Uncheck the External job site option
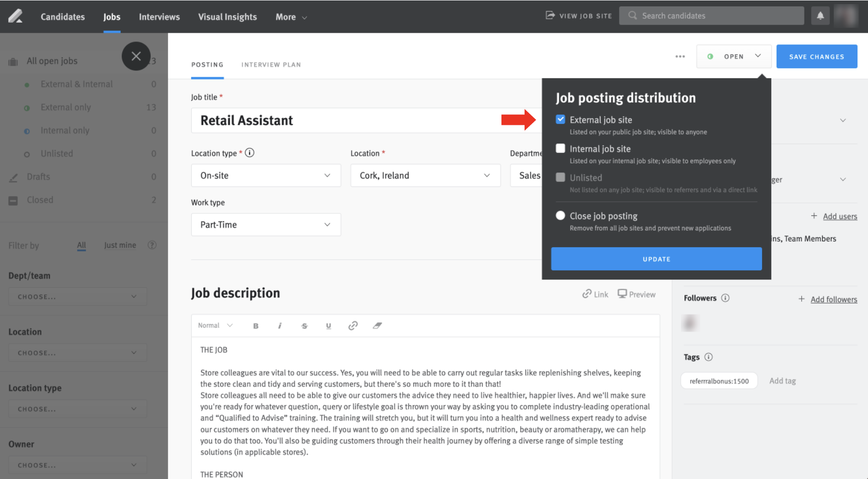868x479 pixels. (x=560, y=119)
